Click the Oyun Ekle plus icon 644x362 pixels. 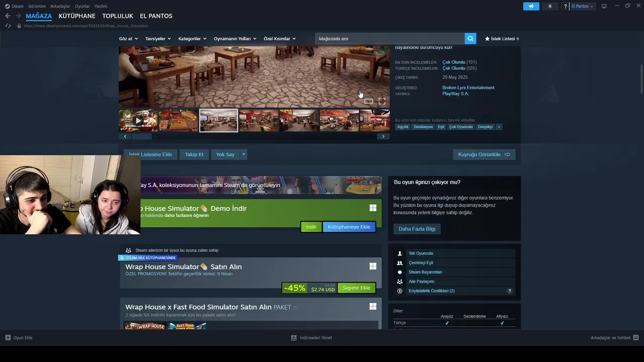click(x=8, y=338)
